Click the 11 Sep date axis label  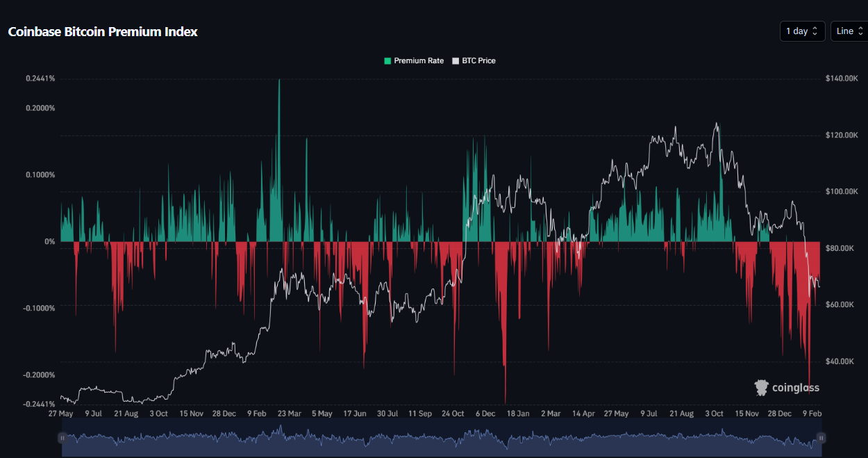point(419,414)
